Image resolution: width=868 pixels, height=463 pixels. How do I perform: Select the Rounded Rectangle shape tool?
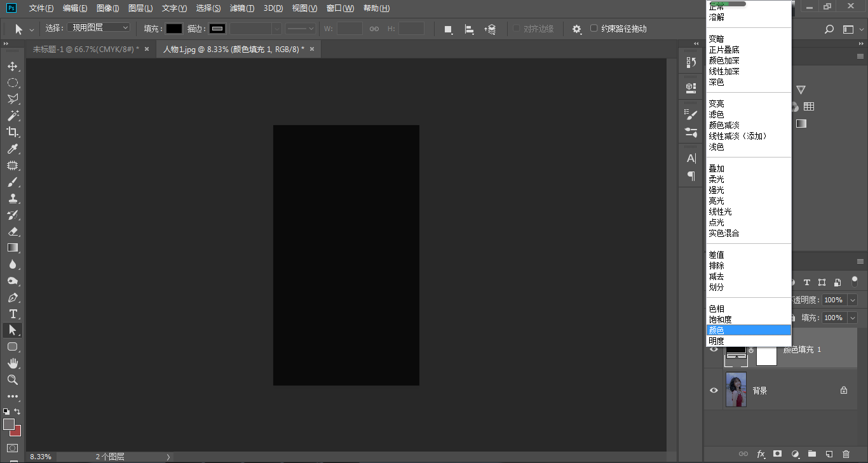pos(13,347)
